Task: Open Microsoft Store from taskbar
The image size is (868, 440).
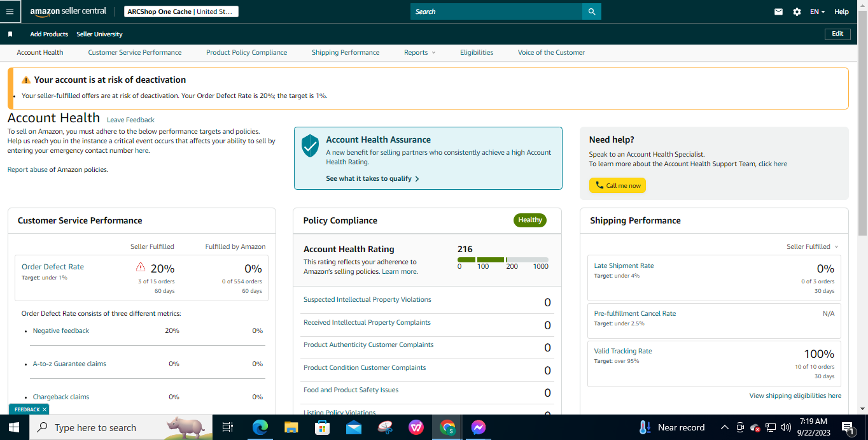Action: pyautogui.click(x=322, y=427)
